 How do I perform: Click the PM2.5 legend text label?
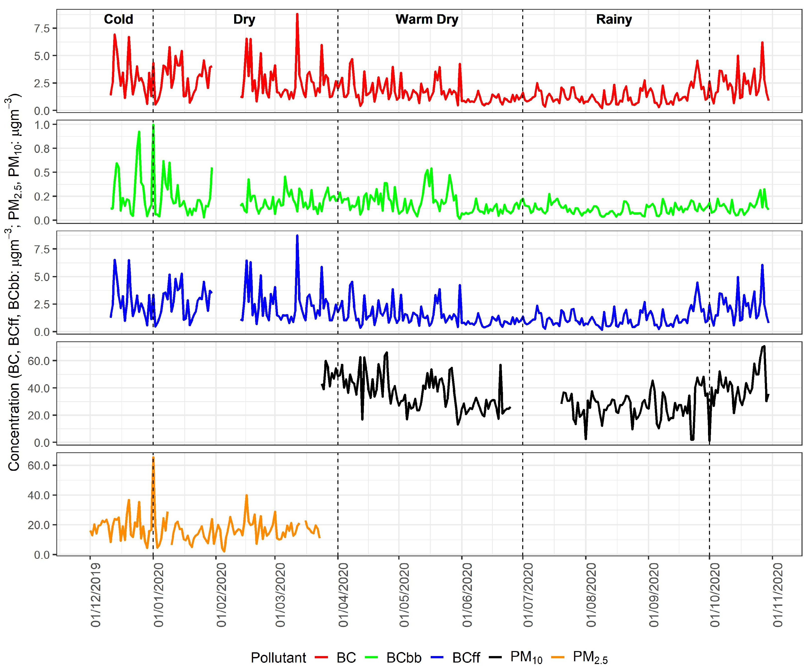click(590, 657)
